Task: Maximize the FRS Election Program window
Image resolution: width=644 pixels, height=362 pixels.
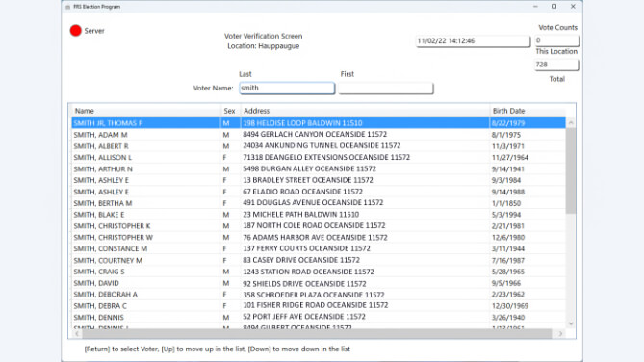Action: click(554, 7)
